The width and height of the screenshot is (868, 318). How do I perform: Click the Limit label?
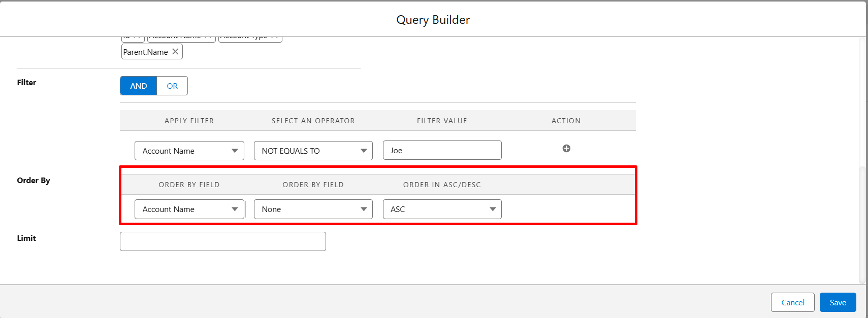[26, 238]
